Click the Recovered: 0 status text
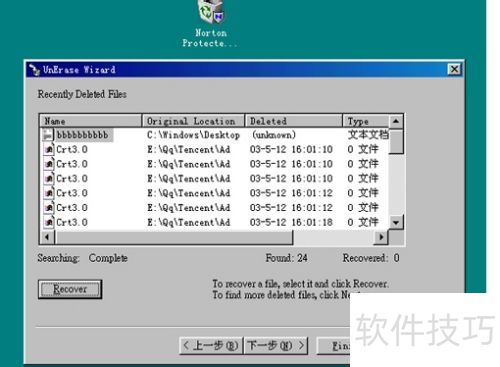The image size is (500, 367). pyautogui.click(x=371, y=258)
